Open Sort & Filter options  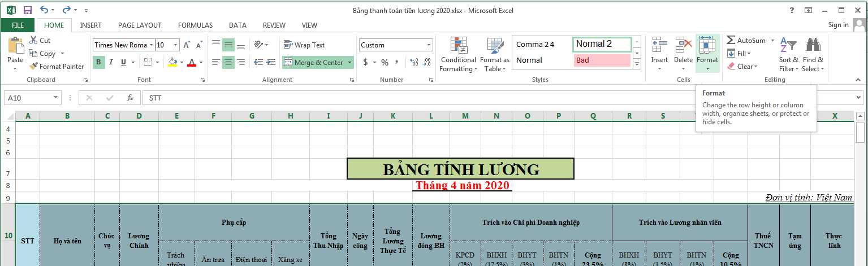[788, 55]
